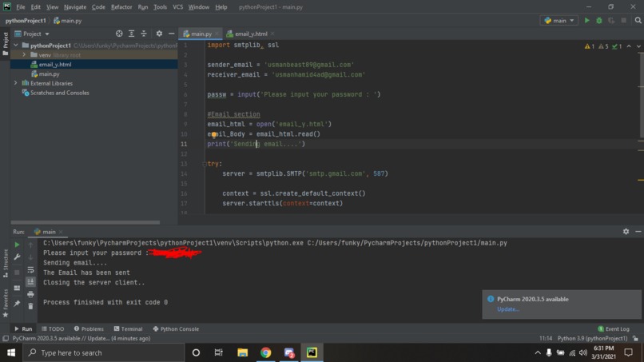
Task: Expand External Libraries node
Action: click(x=16, y=83)
